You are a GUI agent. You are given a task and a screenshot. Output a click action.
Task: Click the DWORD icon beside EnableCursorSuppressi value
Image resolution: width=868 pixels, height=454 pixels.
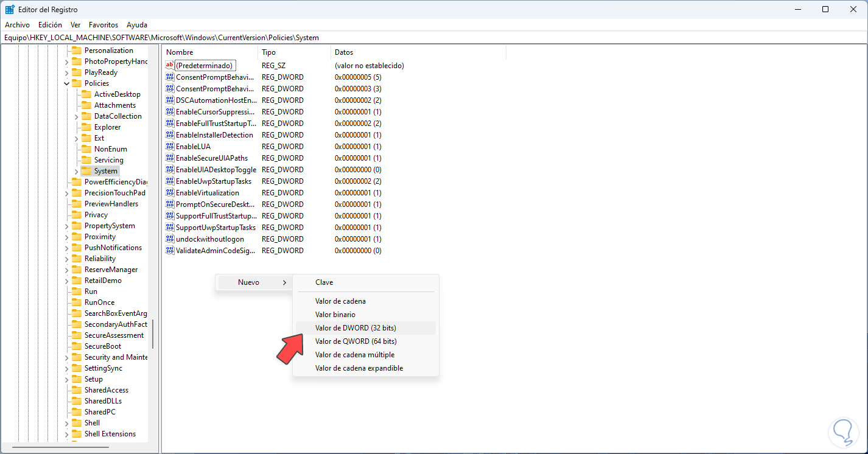pos(170,111)
